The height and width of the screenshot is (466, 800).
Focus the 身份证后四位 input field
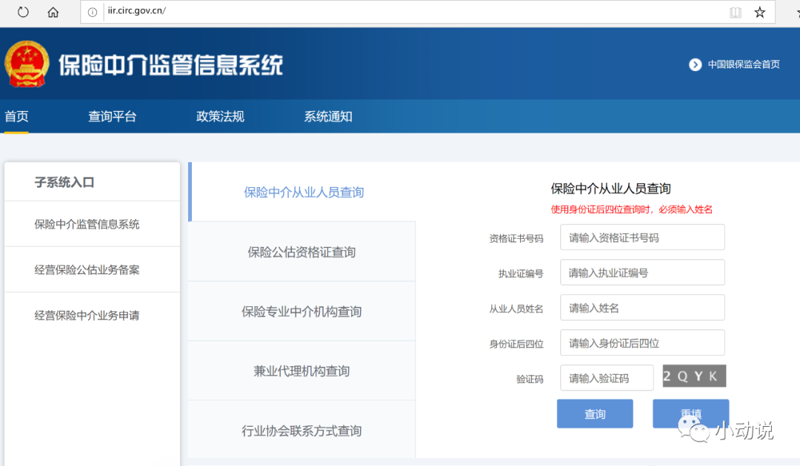642,342
